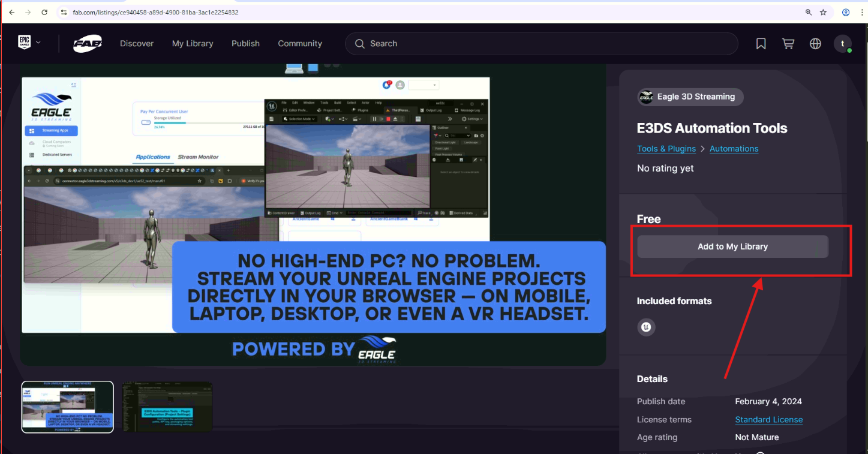Open the user account avatar
The height and width of the screenshot is (454, 868).
(x=843, y=44)
